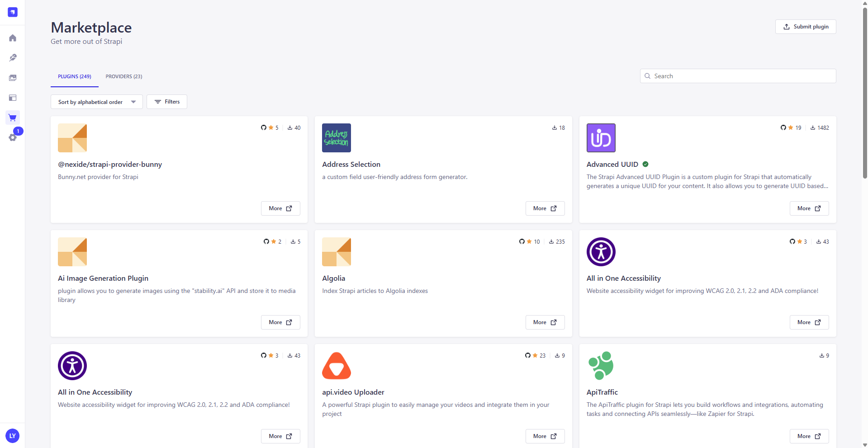Click Address Selection title text

tap(351, 165)
